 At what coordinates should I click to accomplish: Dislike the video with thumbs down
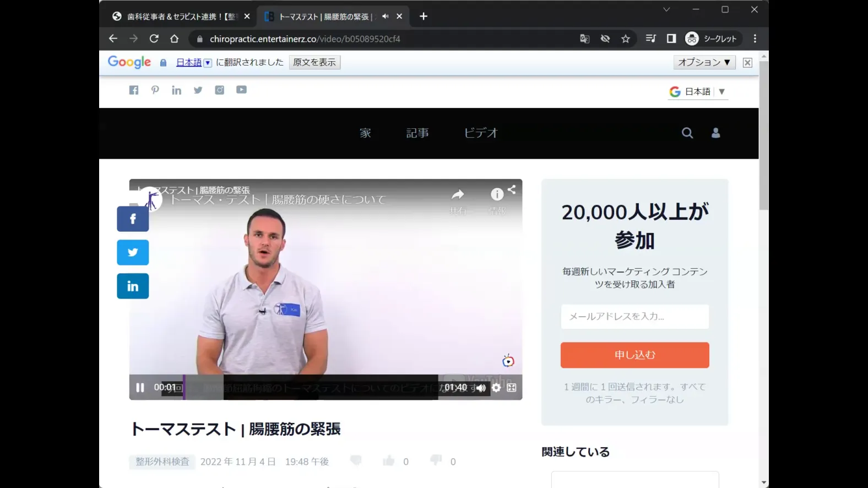point(436,460)
